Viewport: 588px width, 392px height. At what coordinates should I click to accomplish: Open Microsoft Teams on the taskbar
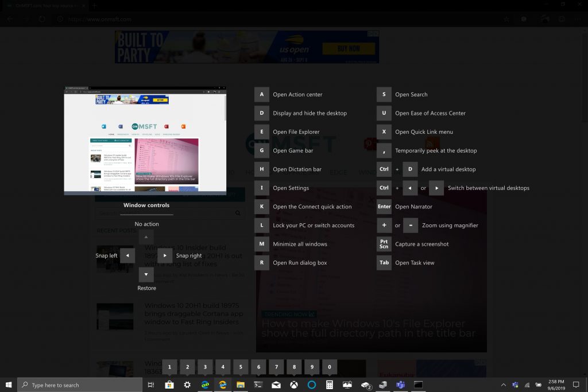click(x=400, y=385)
